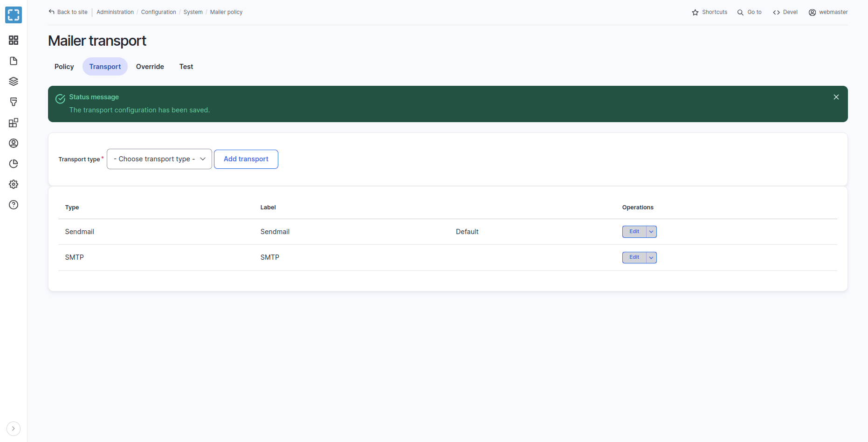Click the SMTP type cell
Screen dimensions: 868x442
75,257
